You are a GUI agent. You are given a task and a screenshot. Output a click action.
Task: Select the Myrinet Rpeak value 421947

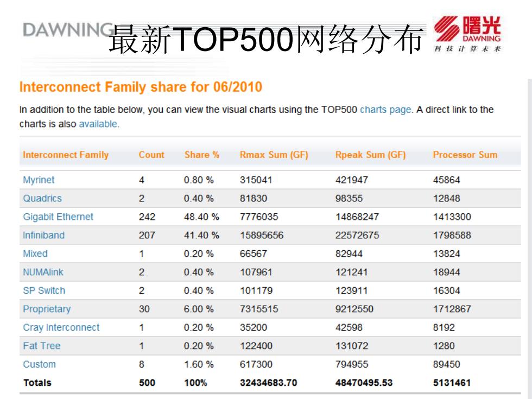click(x=352, y=180)
